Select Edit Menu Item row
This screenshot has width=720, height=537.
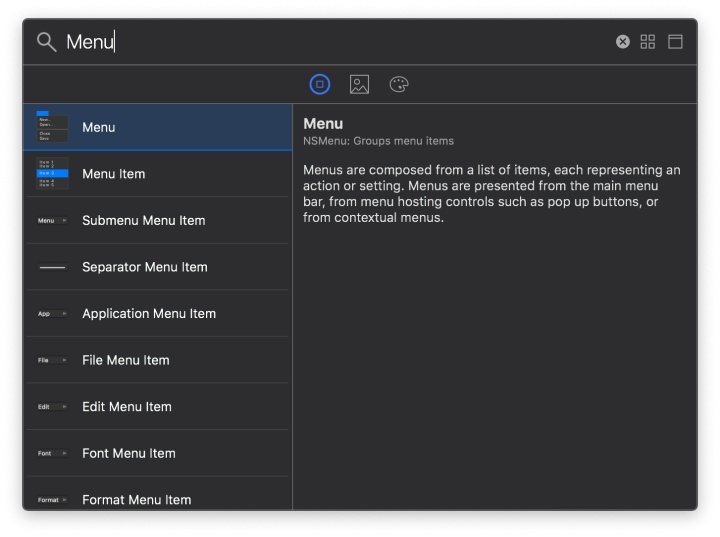click(x=158, y=407)
